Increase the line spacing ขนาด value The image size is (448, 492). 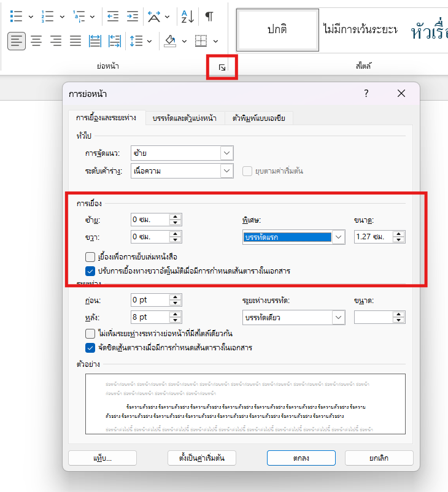399,315
